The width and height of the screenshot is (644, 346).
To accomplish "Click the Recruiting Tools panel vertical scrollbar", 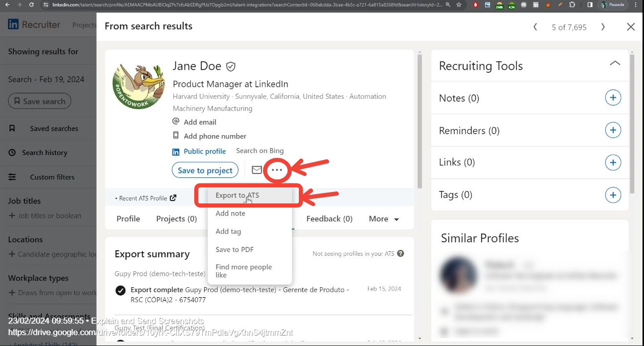I will 632,124.
